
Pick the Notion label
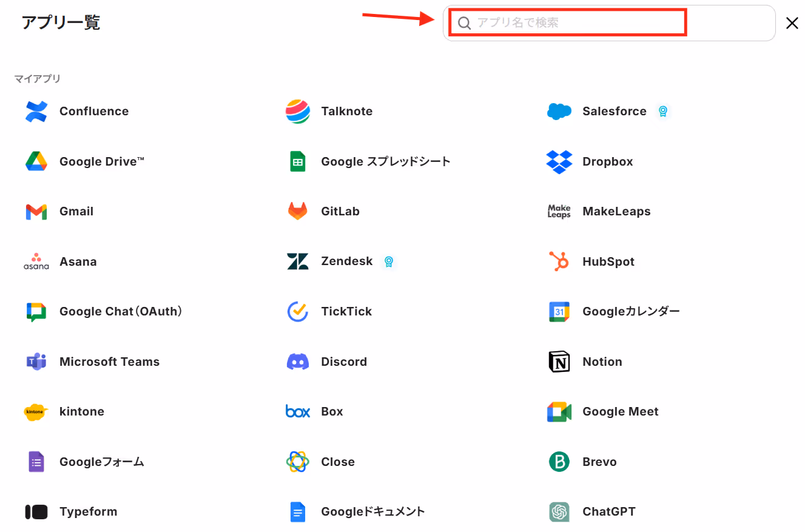pos(602,362)
